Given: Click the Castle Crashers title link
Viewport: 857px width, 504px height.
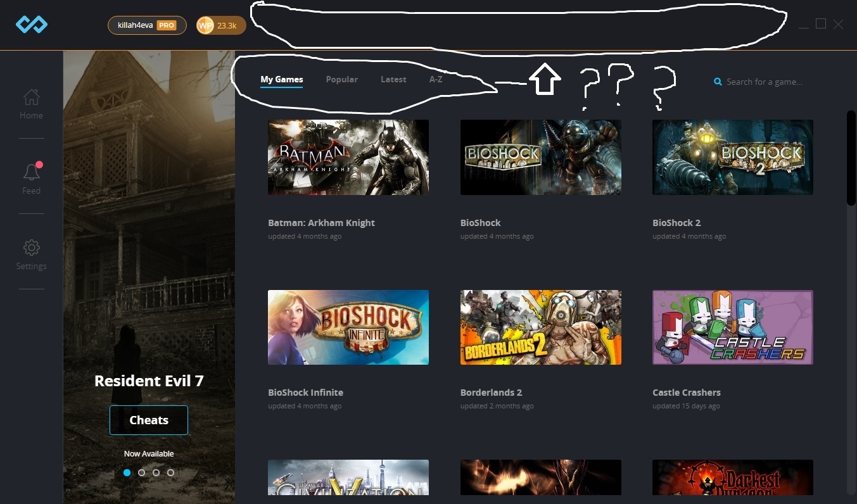Looking at the screenshot, I should pos(686,393).
